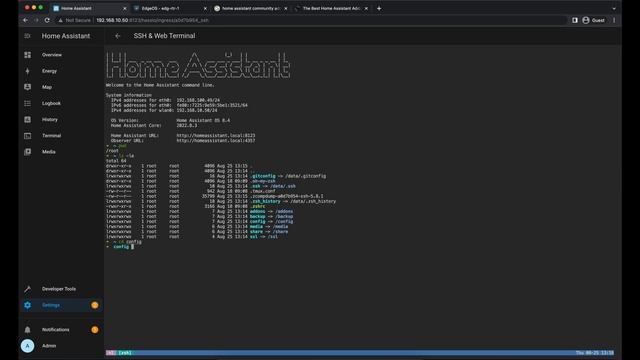Viewport: 640px width, 360px height.
Task: Click the addons symlink entry
Action: (258, 211)
